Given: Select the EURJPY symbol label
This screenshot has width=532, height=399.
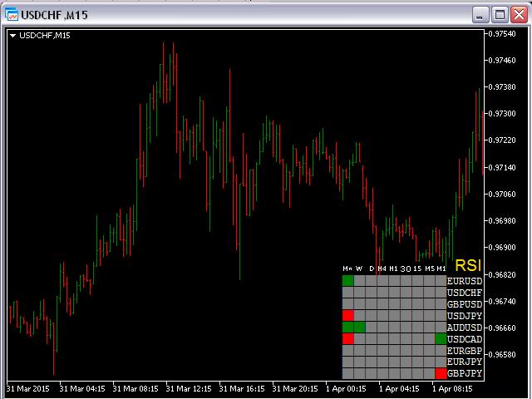Looking at the screenshot, I should 464,362.
